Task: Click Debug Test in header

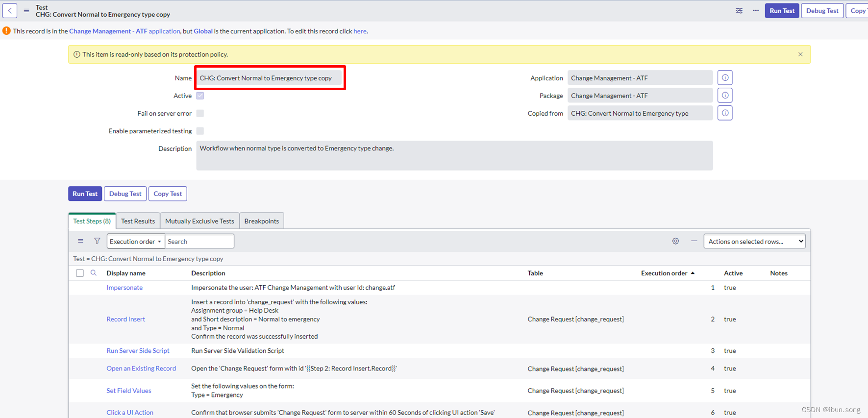Action: point(822,10)
